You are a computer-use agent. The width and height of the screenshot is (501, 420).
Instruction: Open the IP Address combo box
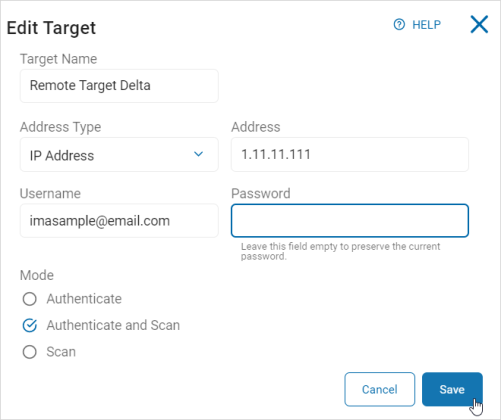(x=119, y=155)
